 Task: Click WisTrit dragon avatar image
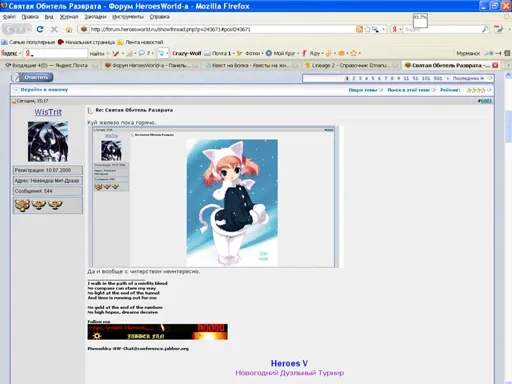tap(48, 142)
